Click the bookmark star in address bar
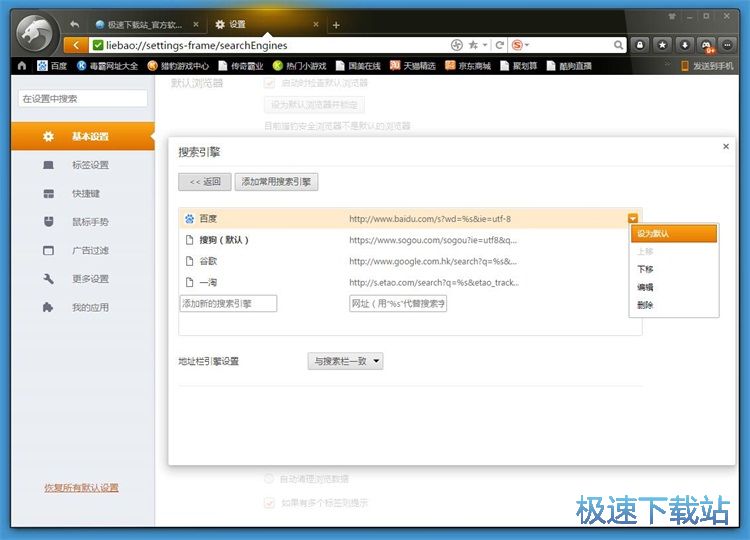The width and height of the screenshot is (750, 540). (473, 45)
